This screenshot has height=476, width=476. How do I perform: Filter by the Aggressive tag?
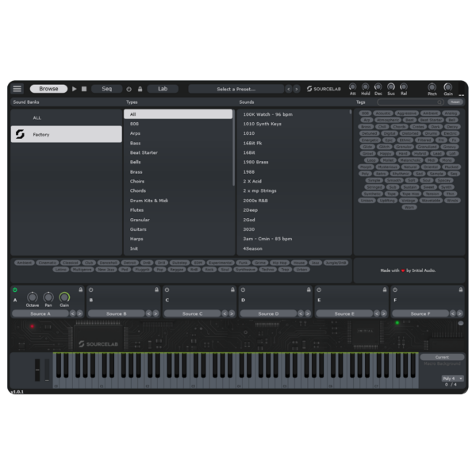point(406,113)
